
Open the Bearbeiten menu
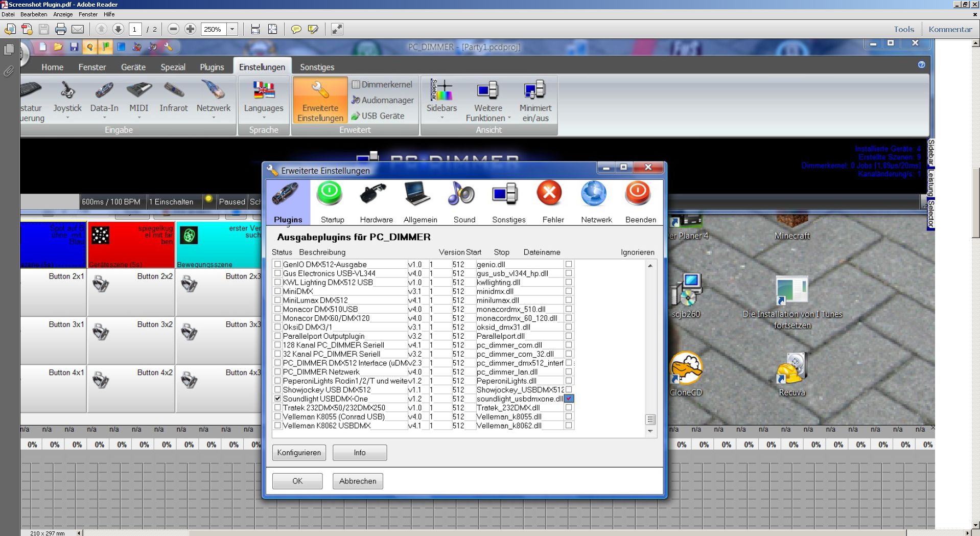point(34,14)
